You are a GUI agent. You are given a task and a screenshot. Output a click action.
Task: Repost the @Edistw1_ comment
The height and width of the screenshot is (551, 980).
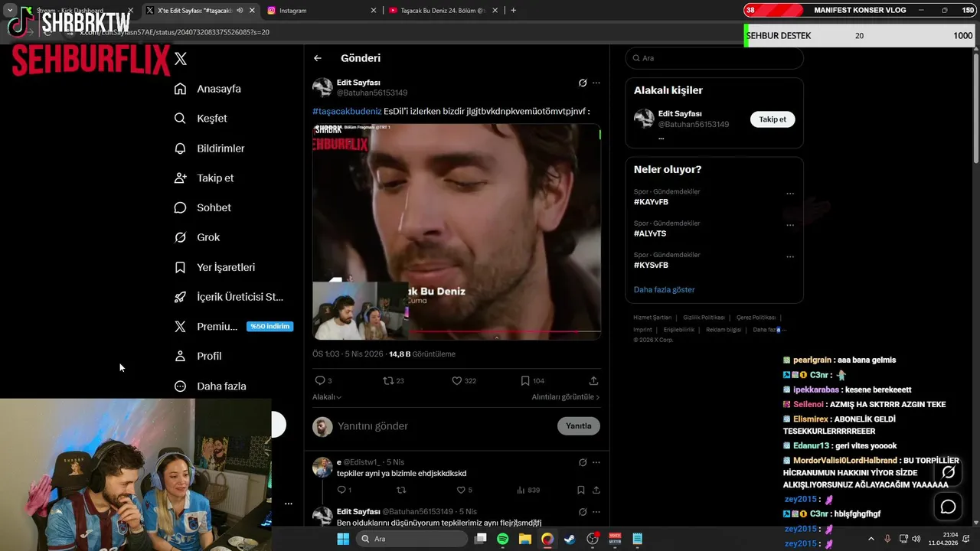(401, 490)
